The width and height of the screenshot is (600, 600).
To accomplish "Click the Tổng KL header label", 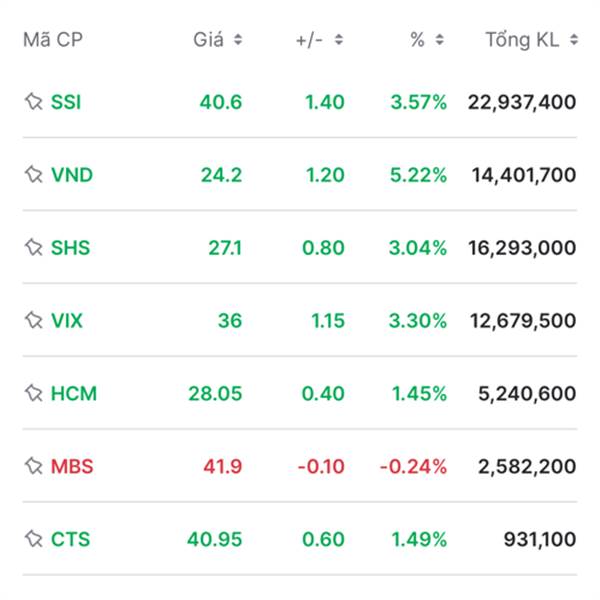I will pyautogui.click(x=522, y=40).
